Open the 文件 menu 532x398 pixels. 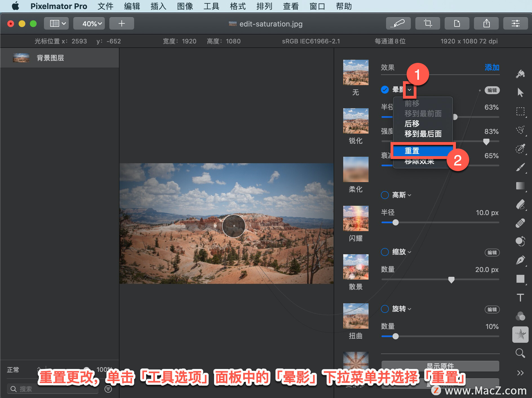pos(105,6)
